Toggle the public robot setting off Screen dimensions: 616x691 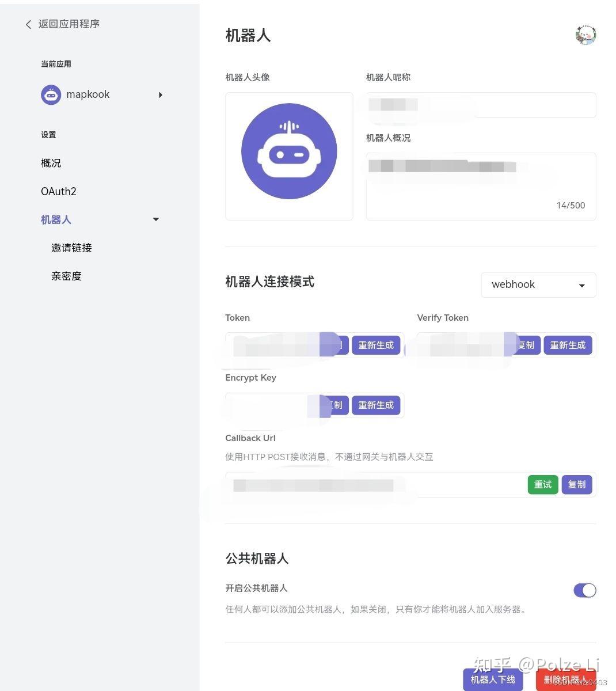[585, 590]
